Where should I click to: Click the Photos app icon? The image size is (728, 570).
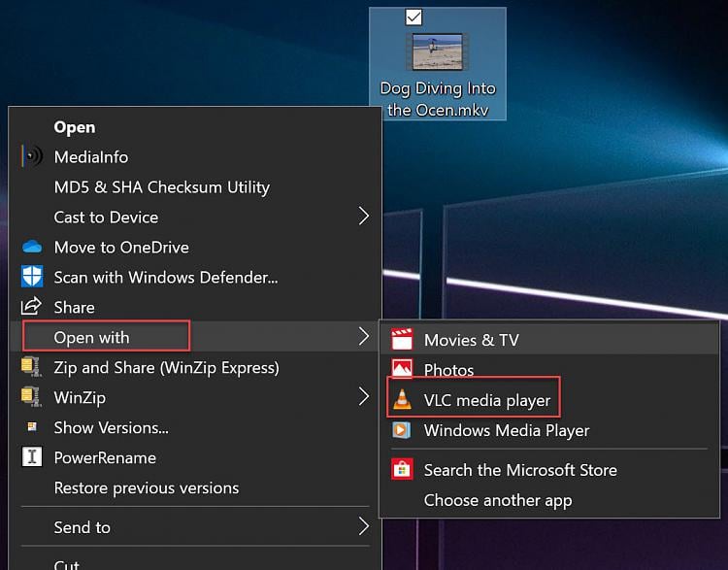point(402,369)
